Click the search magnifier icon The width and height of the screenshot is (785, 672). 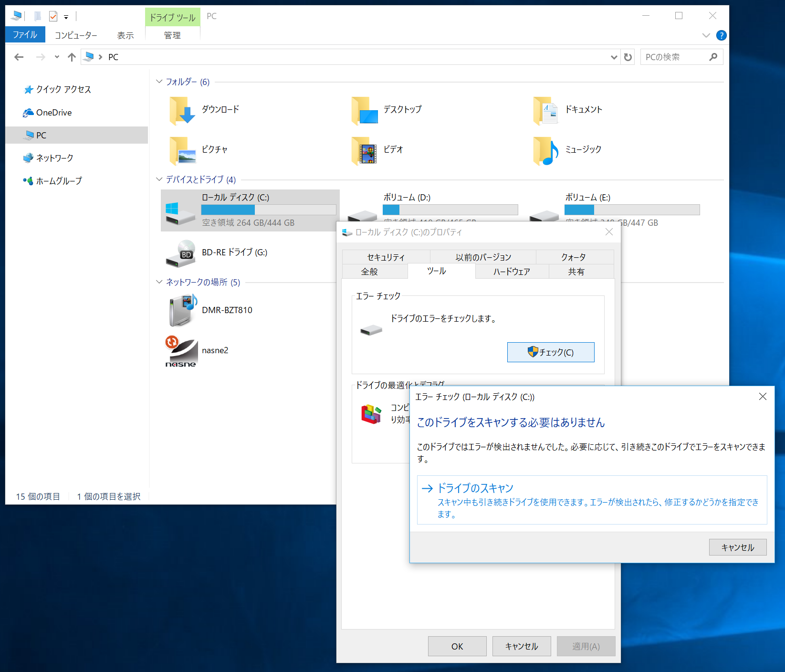point(713,57)
